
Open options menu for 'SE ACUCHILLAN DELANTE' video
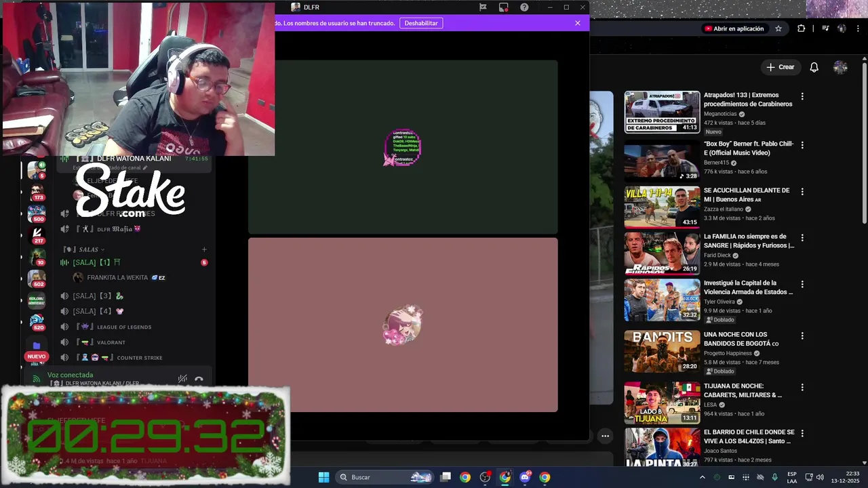click(802, 192)
